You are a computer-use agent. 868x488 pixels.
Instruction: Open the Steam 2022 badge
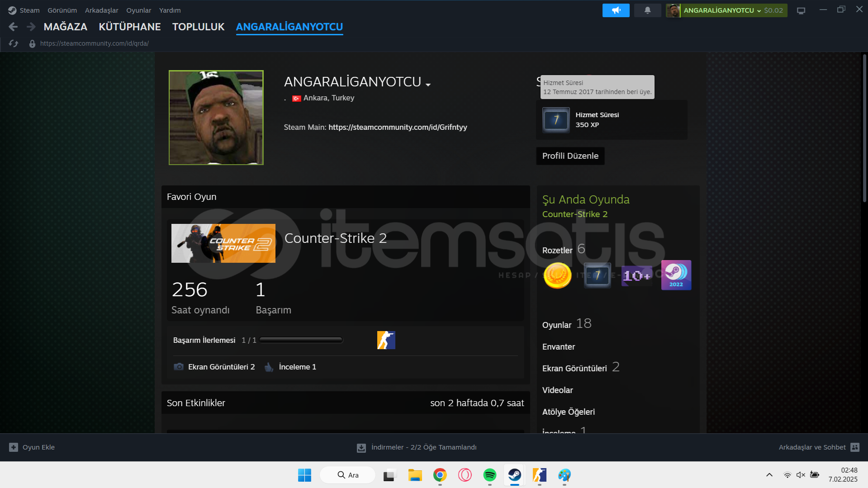click(676, 275)
